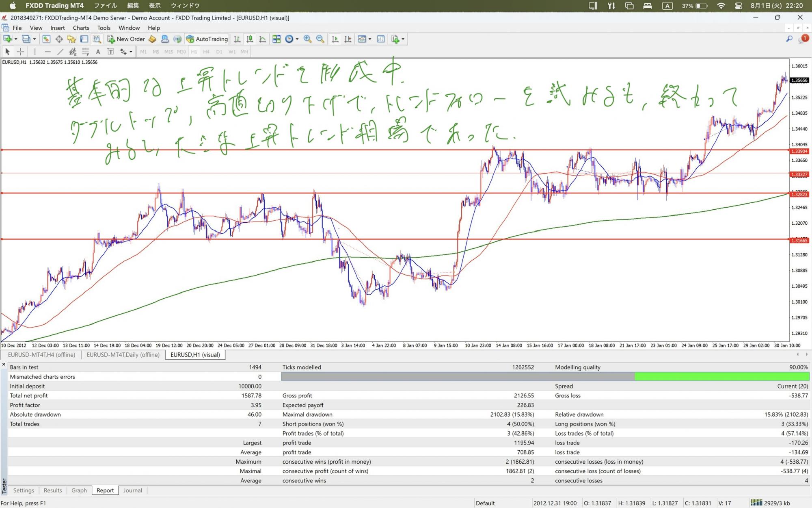Open the Profiles icon

(26, 39)
